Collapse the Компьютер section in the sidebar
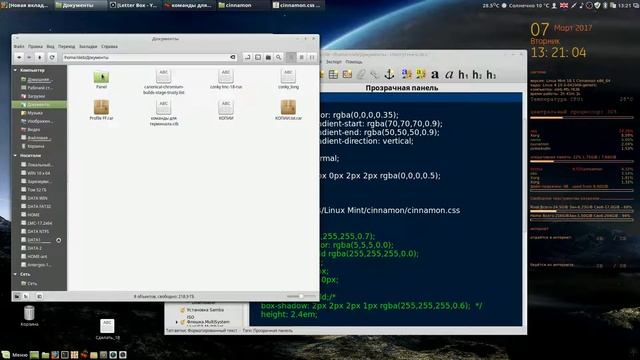Viewport: 640px width, 360px height. pyautogui.click(x=16, y=70)
